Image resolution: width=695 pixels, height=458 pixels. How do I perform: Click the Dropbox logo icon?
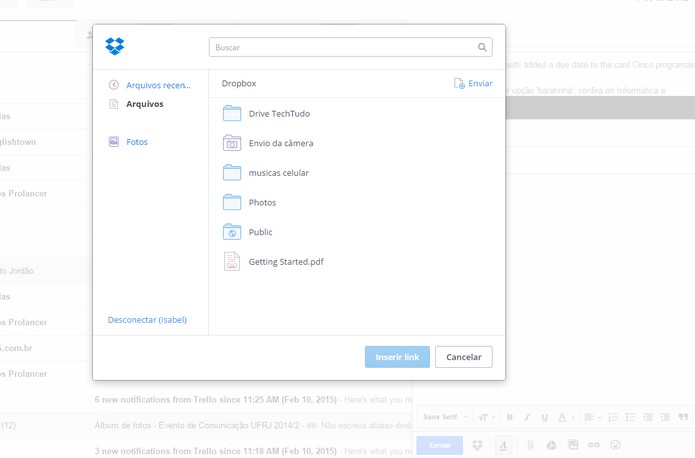115,46
